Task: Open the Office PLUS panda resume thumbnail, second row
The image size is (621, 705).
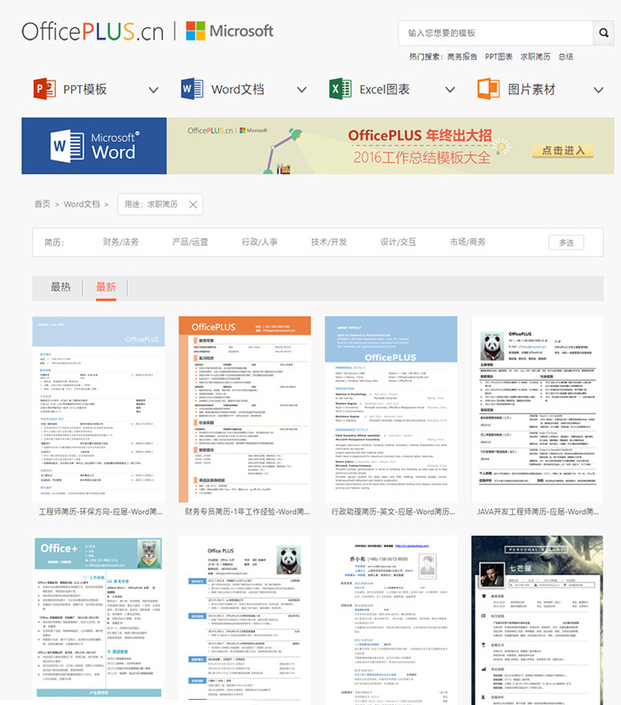Action: pyautogui.click(x=245, y=620)
